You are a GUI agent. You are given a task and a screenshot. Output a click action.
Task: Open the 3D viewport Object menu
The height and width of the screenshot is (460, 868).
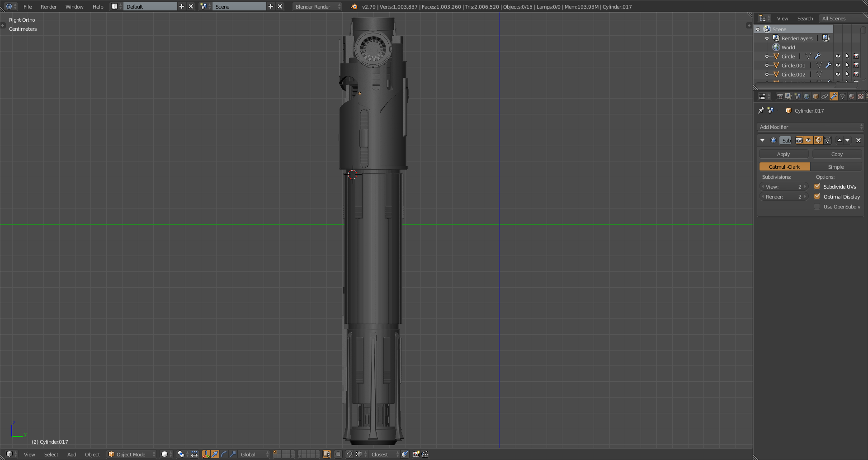tap(92, 454)
